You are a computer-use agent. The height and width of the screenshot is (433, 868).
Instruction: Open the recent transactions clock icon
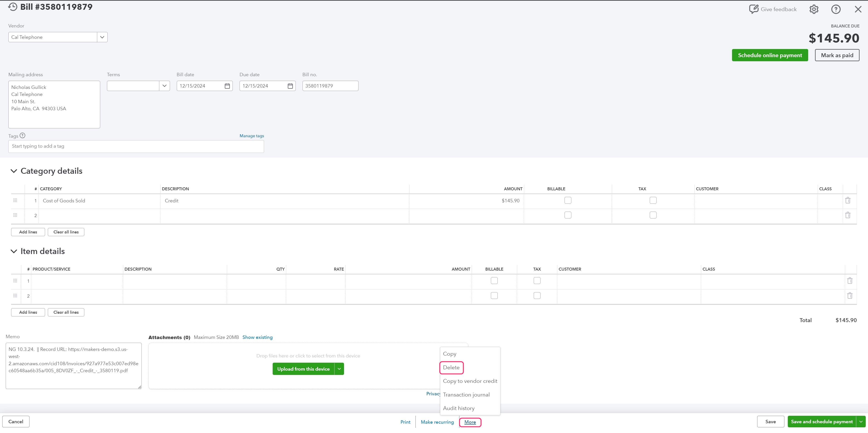coord(12,7)
